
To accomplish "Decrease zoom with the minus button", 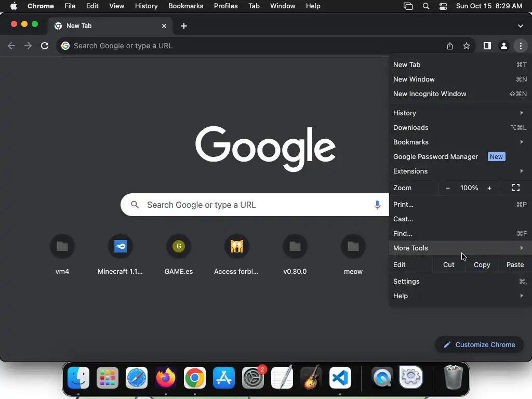I will (x=448, y=188).
